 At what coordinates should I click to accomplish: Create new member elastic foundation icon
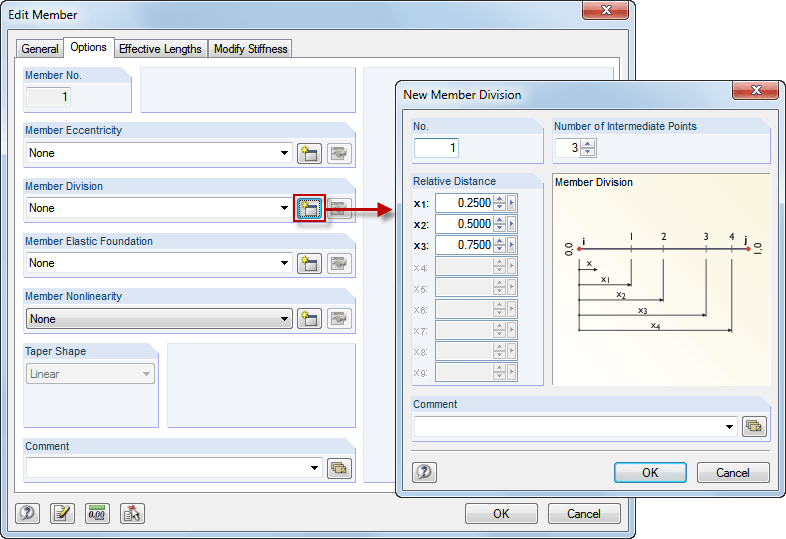tap(309, 263)
